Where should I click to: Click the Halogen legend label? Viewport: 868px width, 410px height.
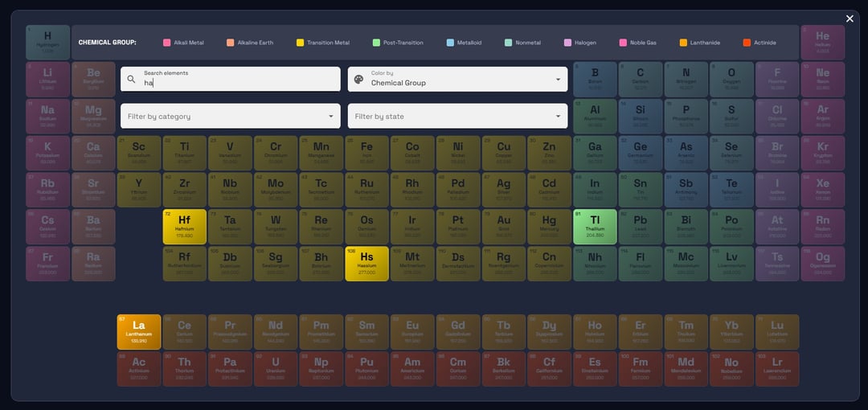[585, 43]
